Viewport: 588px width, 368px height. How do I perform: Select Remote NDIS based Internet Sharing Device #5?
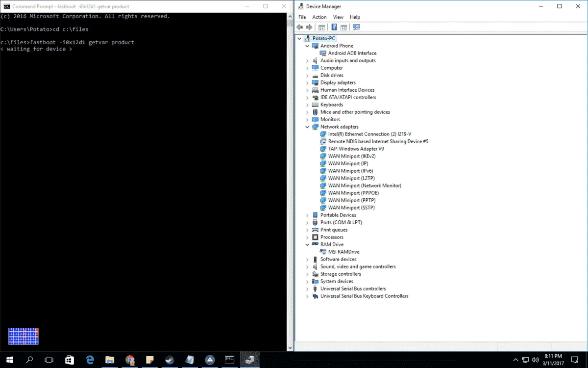tap(378, 141)
